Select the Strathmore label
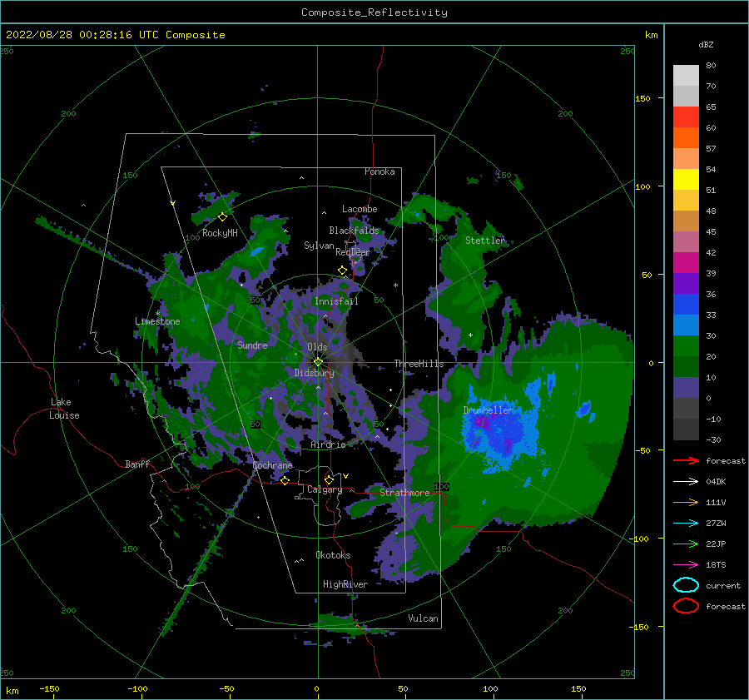 click(404, 493)
